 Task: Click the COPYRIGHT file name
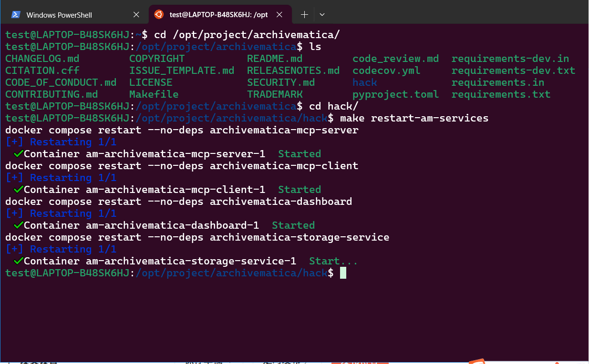(157, 59)
